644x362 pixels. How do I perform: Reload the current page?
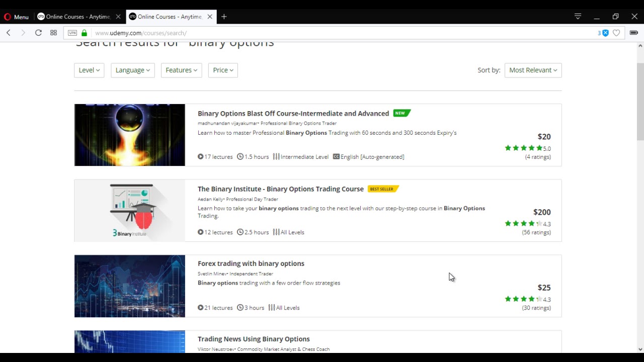click(x=38, y=33)
